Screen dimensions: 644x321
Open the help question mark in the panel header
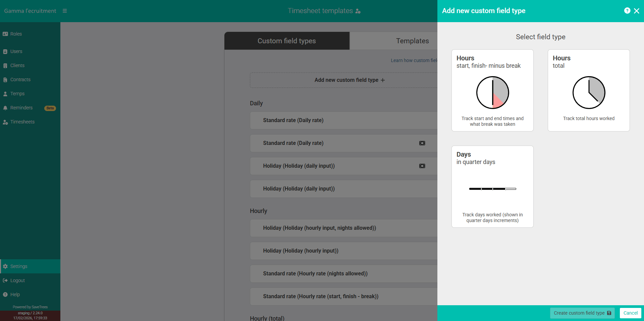click(x=627, y=10)
